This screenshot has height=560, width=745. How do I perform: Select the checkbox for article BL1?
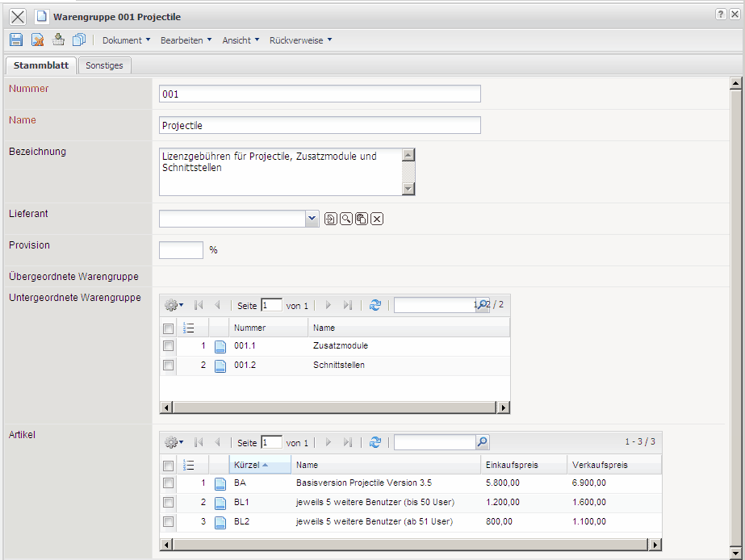point(168,503)
